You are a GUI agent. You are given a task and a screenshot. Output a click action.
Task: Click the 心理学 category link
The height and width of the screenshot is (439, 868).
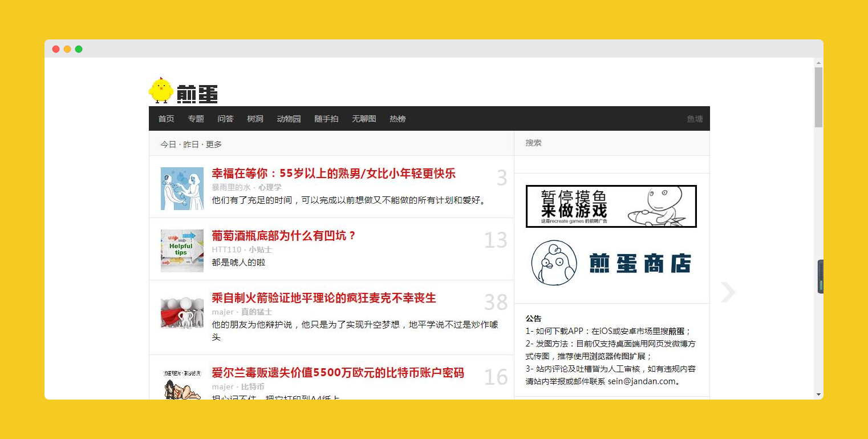[269, 187]
